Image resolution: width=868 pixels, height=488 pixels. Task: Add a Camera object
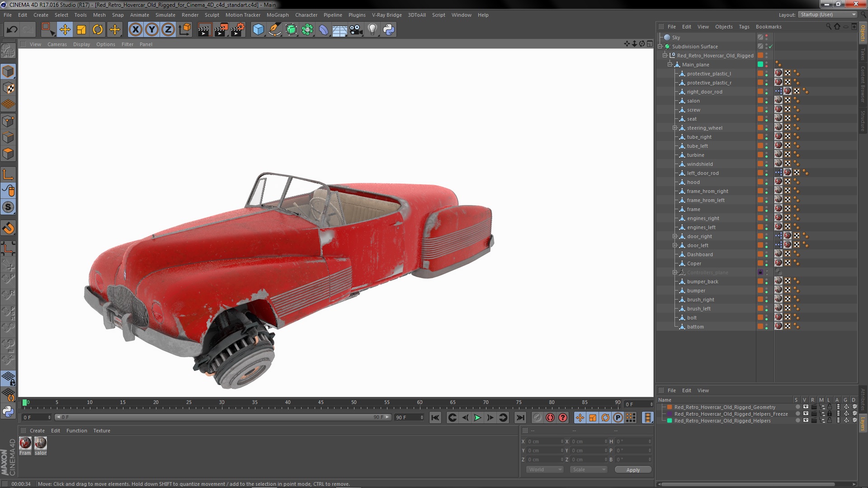[x=356, y=30]
